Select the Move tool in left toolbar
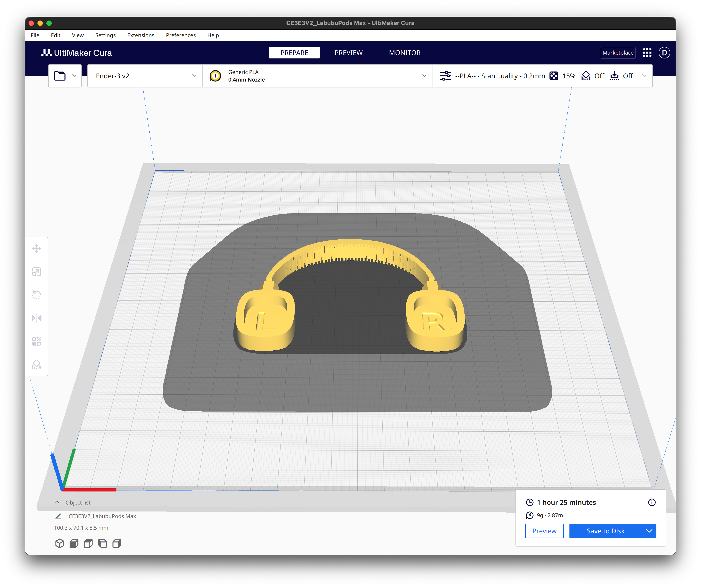 point(36,248)
